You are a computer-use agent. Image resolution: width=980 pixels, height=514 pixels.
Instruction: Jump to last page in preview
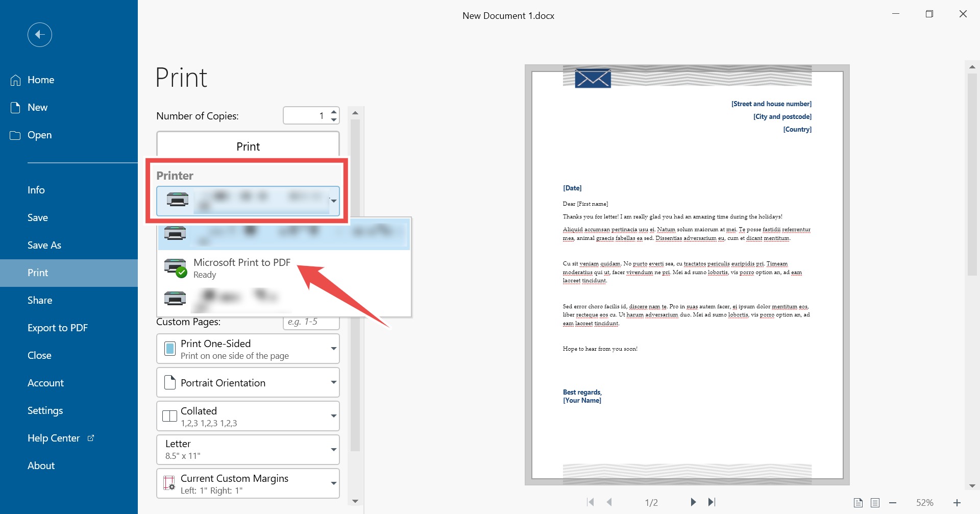pos(712,502)
